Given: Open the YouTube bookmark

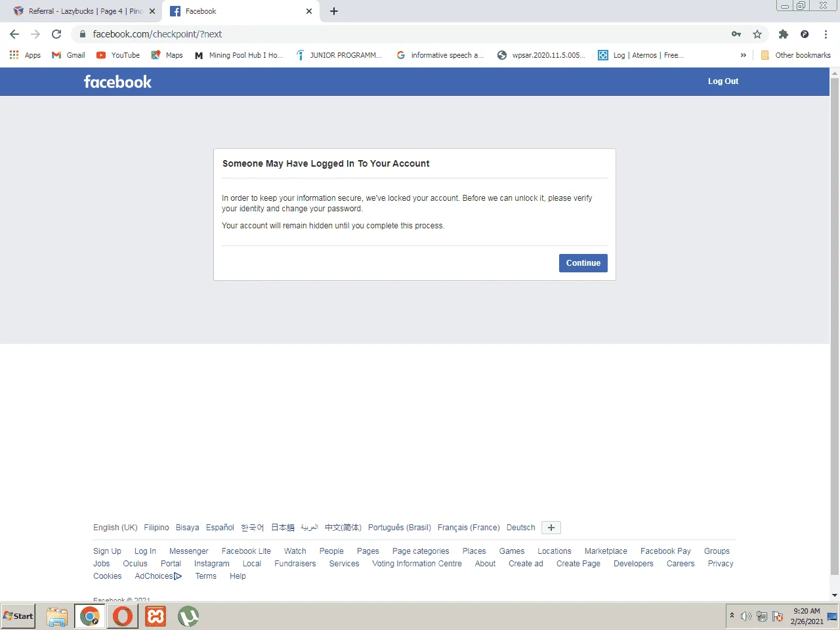Looking at the screenshot, I should point(118,55).
